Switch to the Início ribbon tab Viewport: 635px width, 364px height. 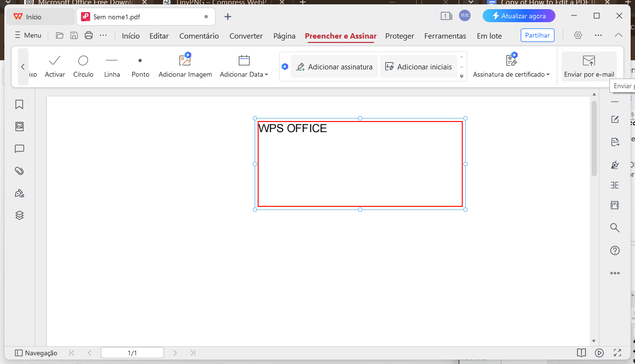131,36
